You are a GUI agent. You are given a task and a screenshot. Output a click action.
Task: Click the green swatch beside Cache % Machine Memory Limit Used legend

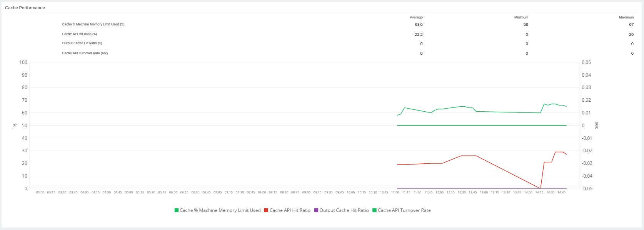click(177, 210)
